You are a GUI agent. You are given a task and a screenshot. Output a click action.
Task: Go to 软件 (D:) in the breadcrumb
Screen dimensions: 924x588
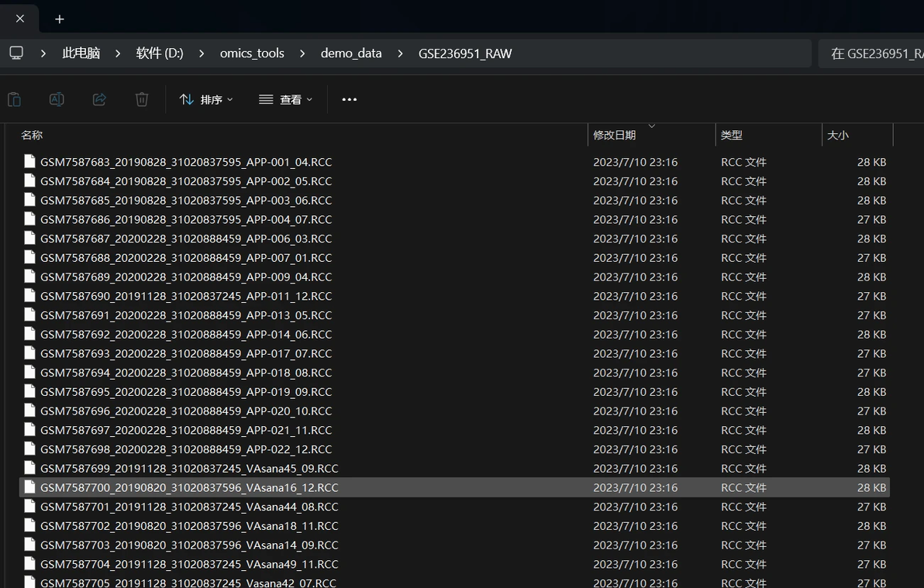[x=160, y=53]
